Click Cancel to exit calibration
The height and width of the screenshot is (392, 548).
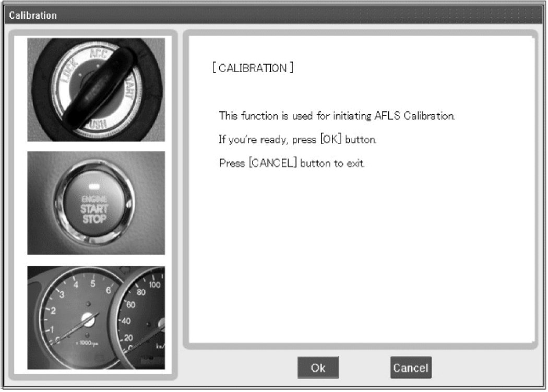(410, 367)
